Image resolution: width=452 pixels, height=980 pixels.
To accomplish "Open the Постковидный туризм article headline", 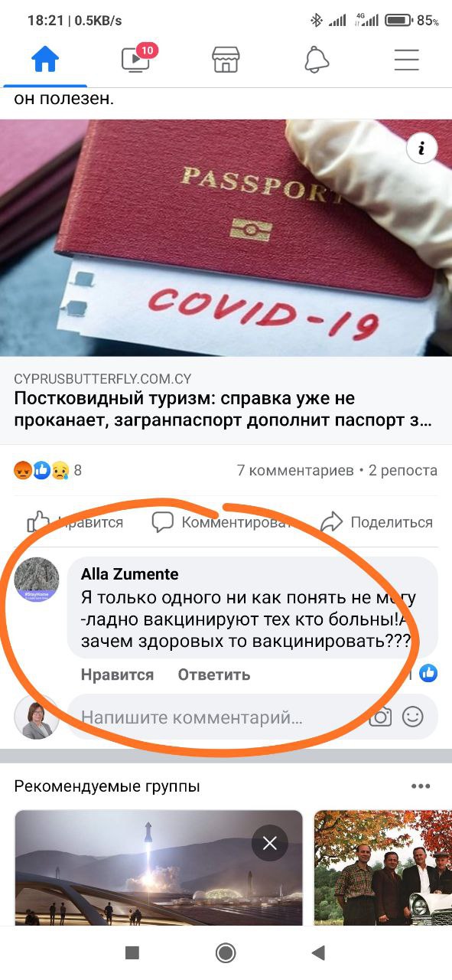I will (223, 410).
